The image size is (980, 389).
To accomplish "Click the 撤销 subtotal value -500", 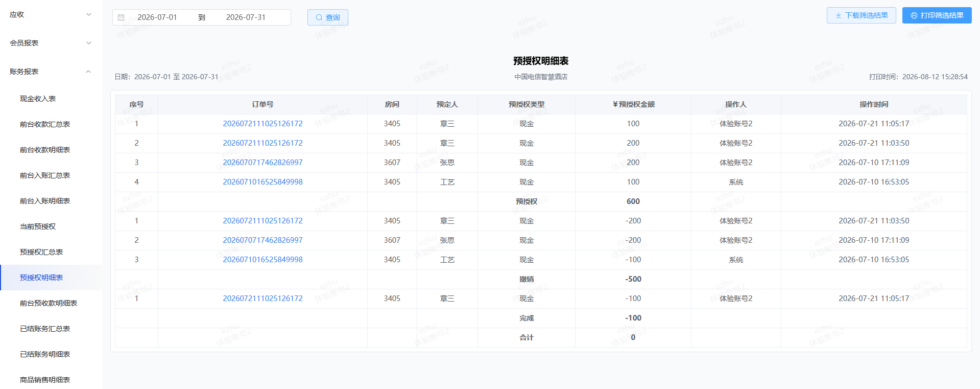I will point(633,279).
